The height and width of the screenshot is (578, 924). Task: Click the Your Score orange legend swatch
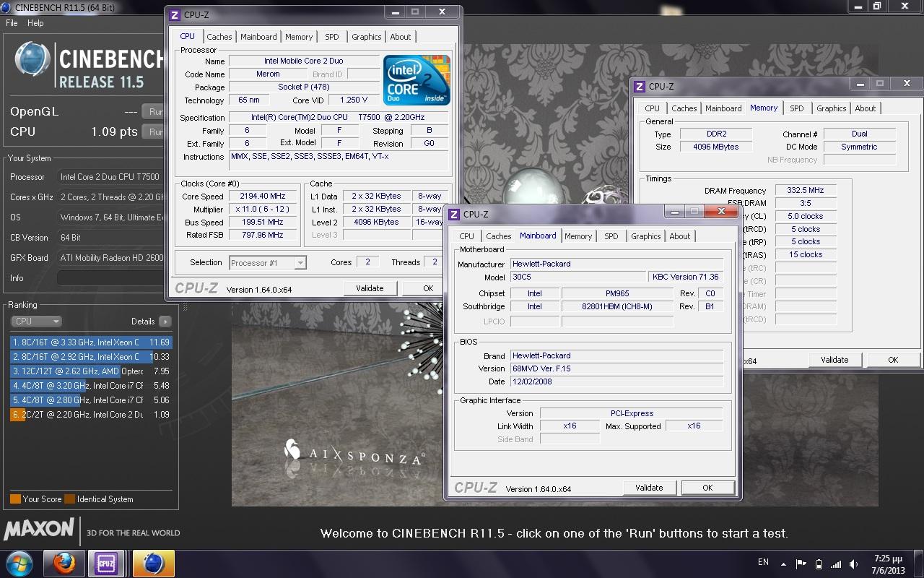click(15, 499)
